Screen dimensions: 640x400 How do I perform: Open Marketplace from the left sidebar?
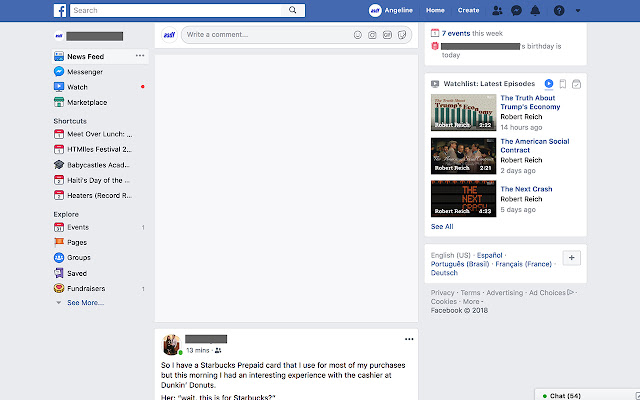tap(87, 102)
